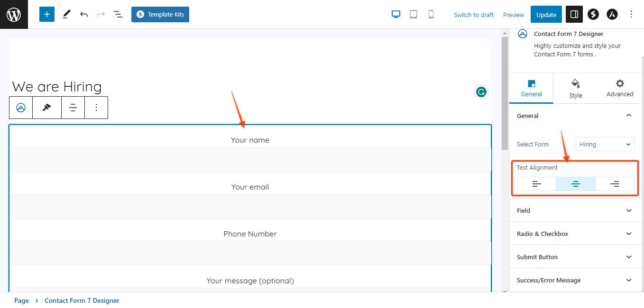Open the Astra settings icon
This screenshot has height=308, width=644.
click(x=612, y=14)
